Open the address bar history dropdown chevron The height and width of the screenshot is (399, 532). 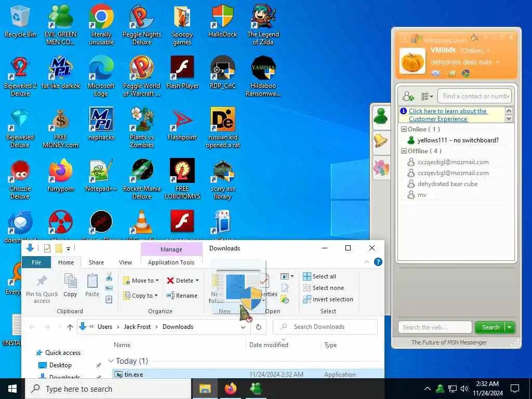(x=243, y=327)
